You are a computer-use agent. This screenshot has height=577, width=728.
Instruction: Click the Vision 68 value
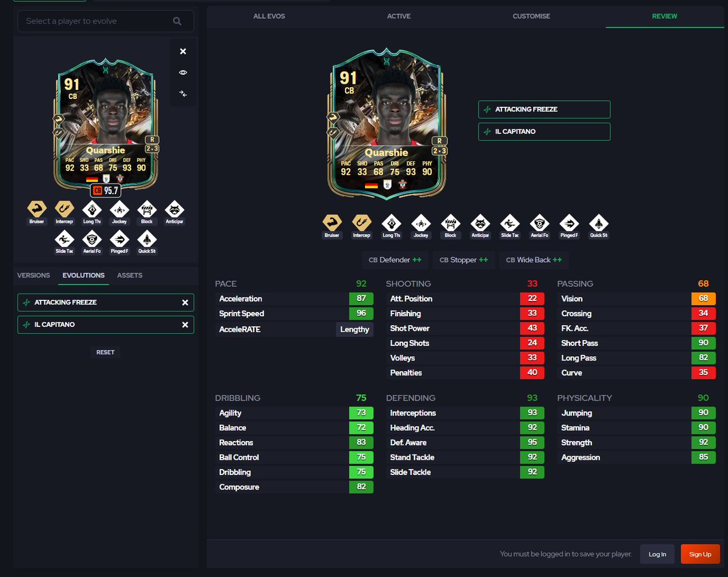[703, 299]
